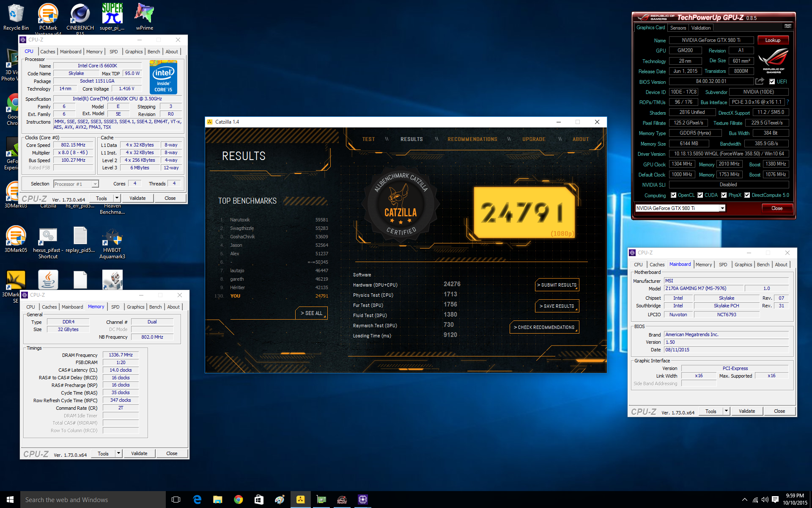
Task: Open the CINEBENCH R15 desktop shortcut
Action: [x=80, y=18]
